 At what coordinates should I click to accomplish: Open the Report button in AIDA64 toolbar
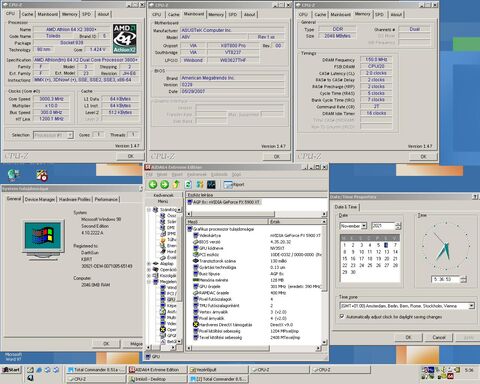pos(234,184)
